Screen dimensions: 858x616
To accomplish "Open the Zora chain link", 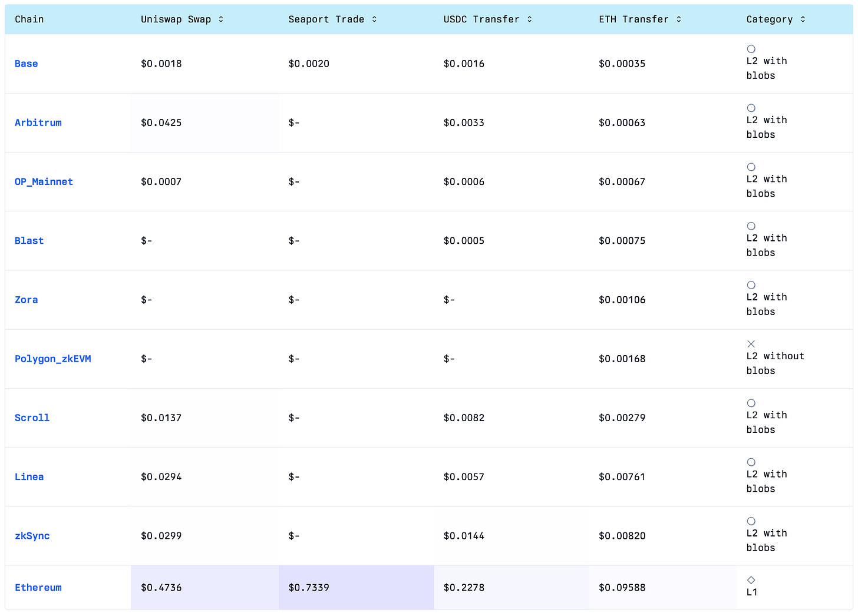I will pyautogui.click(x=27, y=300).
